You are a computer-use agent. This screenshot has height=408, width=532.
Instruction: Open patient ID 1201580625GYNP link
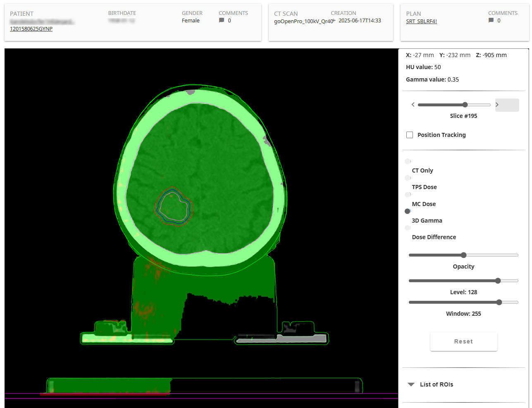tap(31, 29)
